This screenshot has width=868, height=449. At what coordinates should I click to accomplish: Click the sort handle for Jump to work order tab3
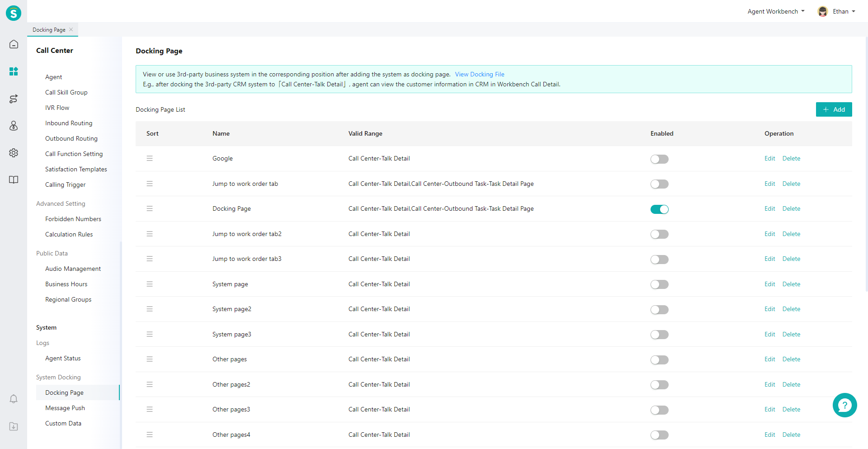pyautogui.click(x=150, y=259)
